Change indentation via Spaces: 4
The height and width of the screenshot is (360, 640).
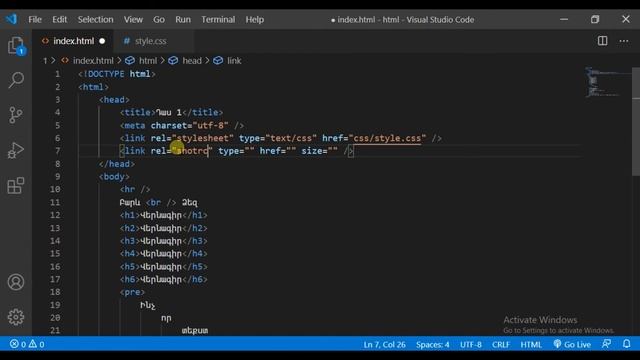click(433, 344)
